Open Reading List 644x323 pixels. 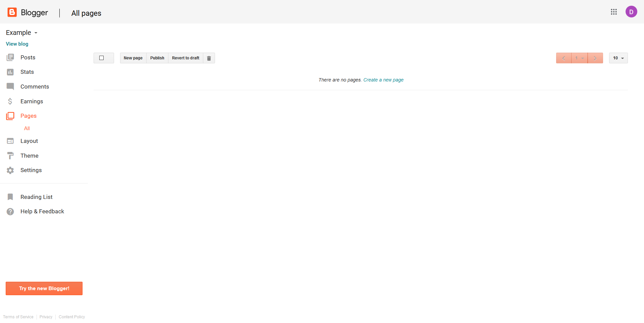(37, 197)
